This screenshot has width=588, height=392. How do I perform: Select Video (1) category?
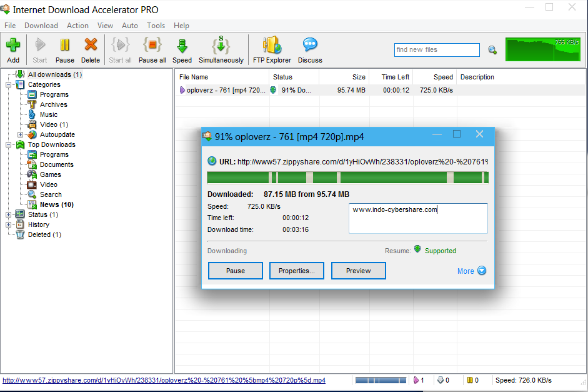(54, 124)
